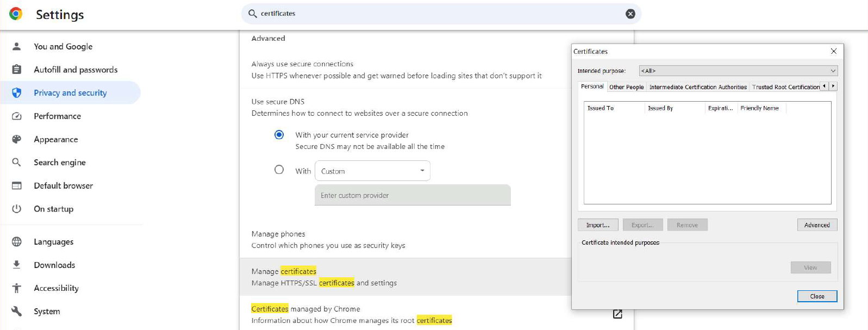Select the "With Custom" radio button

[279, 170]
